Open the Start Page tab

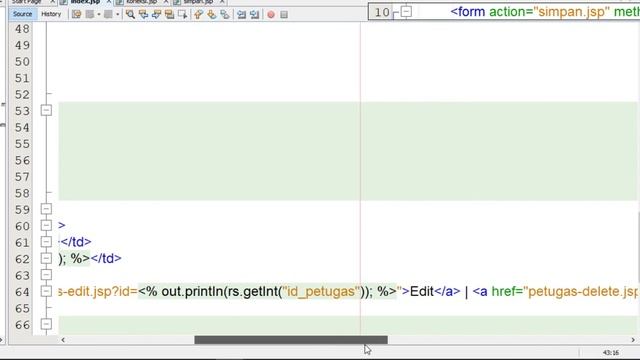(27, 2)
